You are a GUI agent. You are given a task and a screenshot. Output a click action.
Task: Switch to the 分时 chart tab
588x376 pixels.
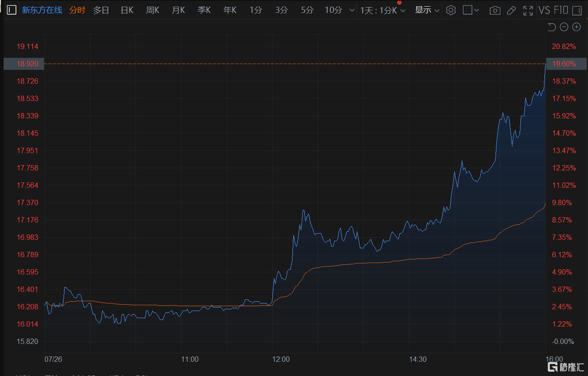pos(77,10)
